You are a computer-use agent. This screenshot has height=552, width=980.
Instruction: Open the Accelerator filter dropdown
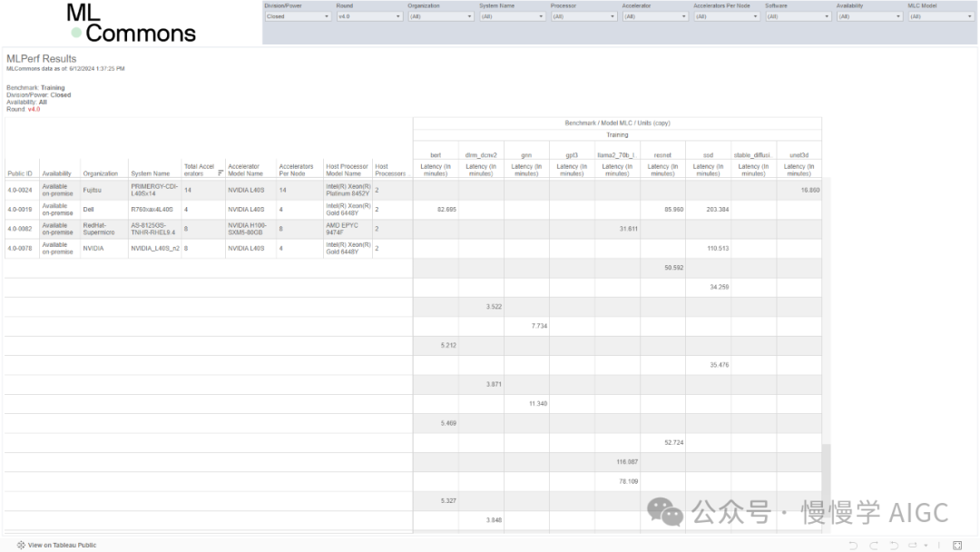coord(654,17)
